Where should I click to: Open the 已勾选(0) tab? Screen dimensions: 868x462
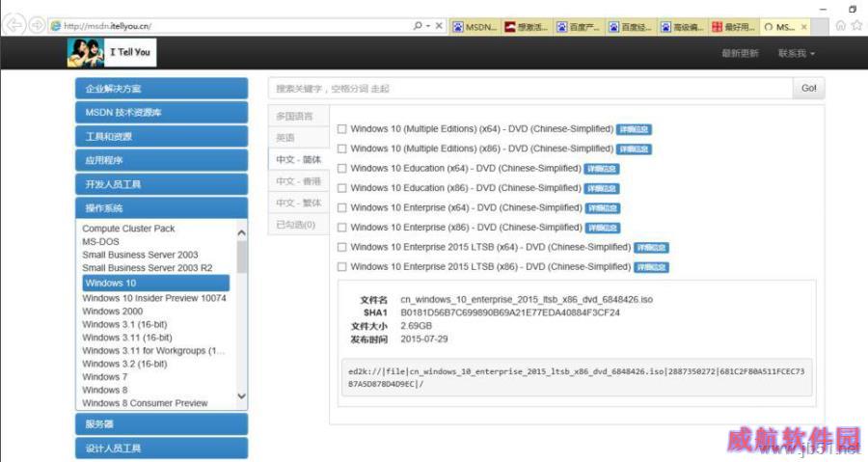(298, 224)
